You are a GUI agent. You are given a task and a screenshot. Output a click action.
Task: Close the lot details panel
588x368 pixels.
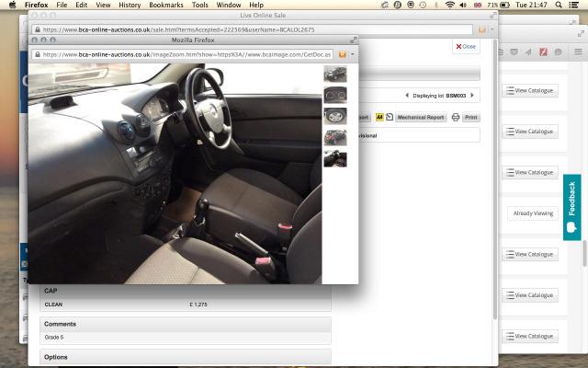pyautogui.click(x=466, y=47)
